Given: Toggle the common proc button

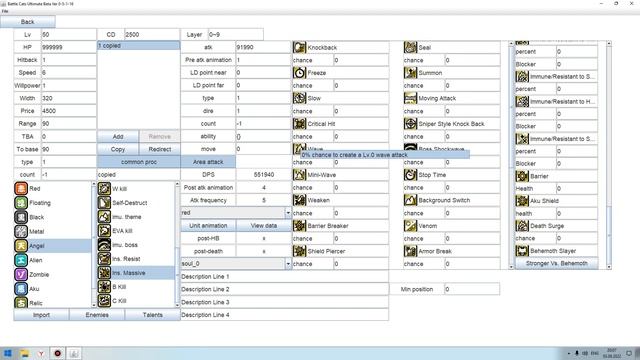Looking at the screenshot, I should pyautogui.click(x=139, y=162).
